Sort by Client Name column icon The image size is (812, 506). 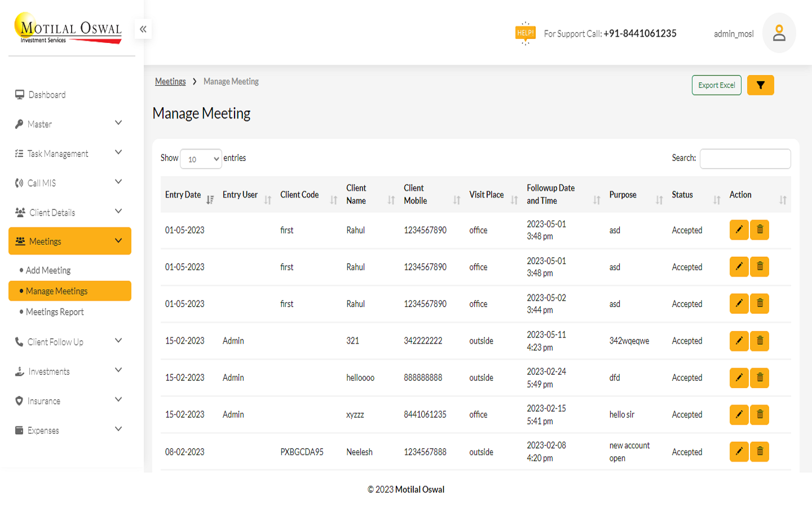pyautogui.click(x=391, y=200)
